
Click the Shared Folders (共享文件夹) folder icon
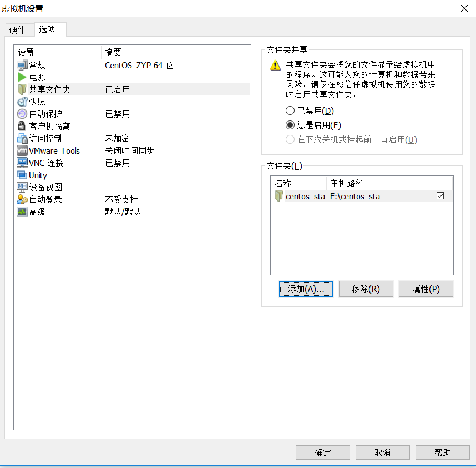point(22,89)
